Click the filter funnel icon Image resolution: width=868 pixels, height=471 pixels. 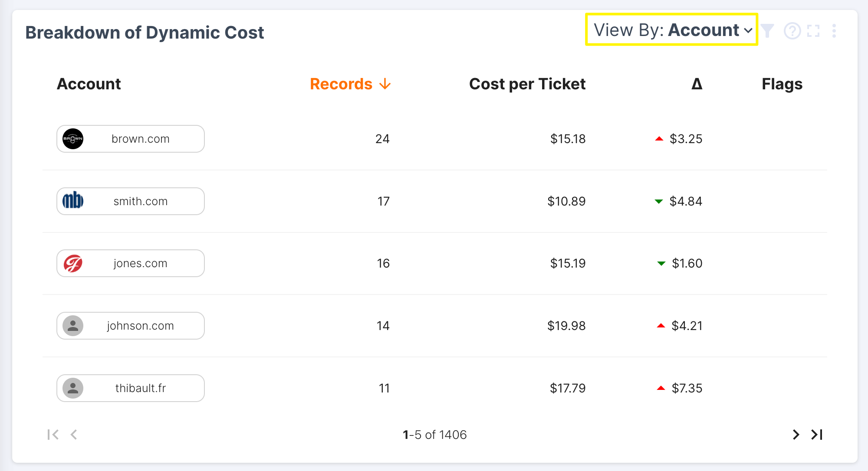click(767, 31)
